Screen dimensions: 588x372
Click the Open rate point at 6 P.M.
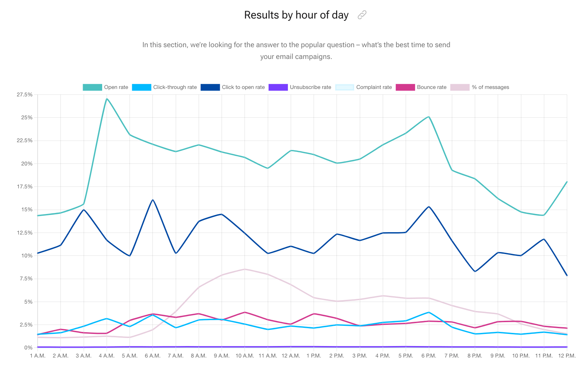pos(429,117)
